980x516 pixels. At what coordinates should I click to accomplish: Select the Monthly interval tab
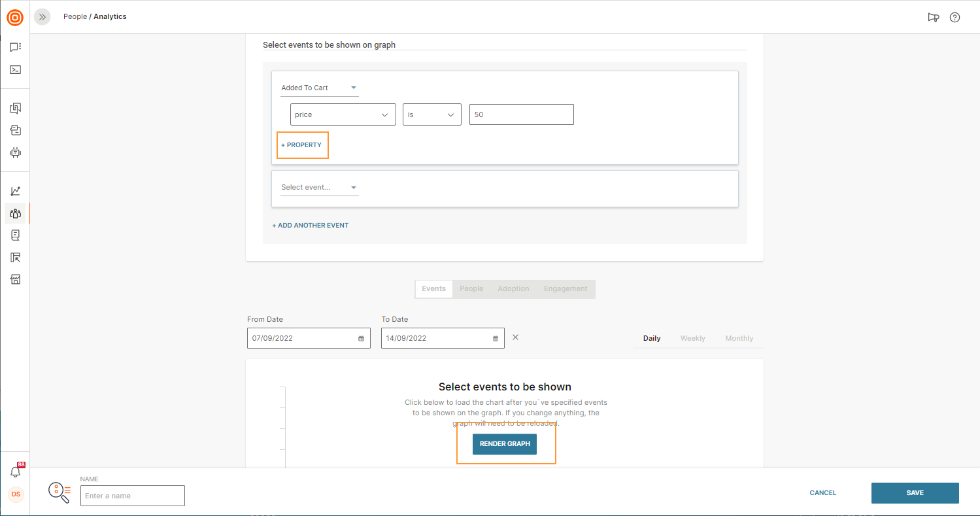(739, 338)
